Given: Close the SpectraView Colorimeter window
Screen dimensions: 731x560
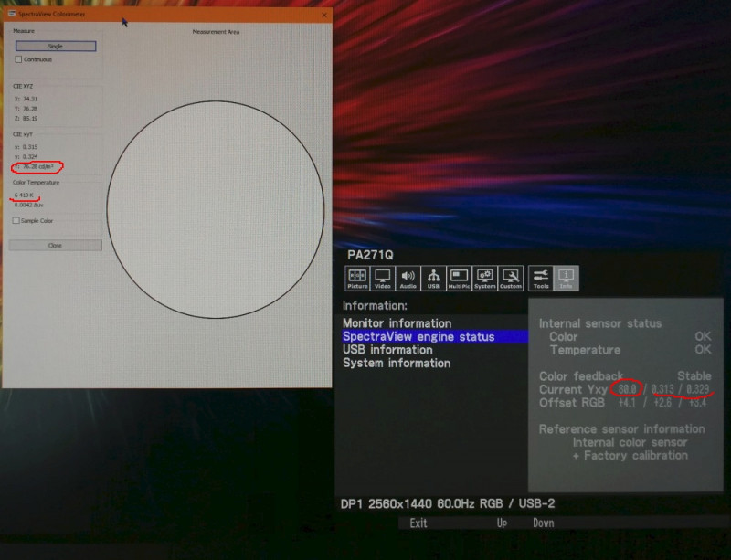Looking at the screenshot, I should 324,16.
